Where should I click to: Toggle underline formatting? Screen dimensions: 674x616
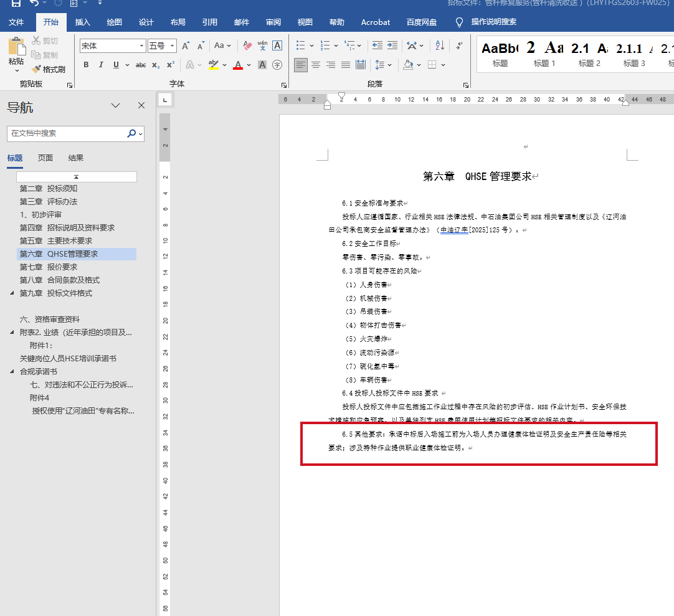tap(116, 65)
